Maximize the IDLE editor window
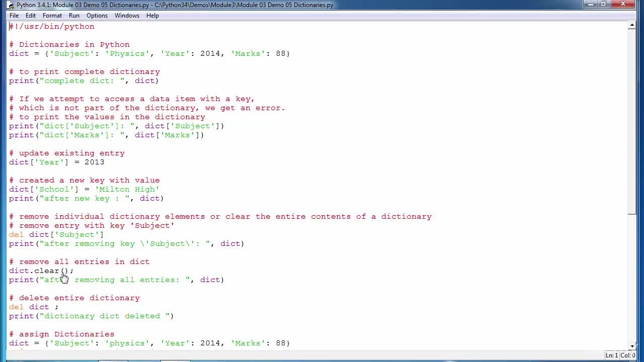The height and width of the screenshot is (362, 644). pos(603,5)
